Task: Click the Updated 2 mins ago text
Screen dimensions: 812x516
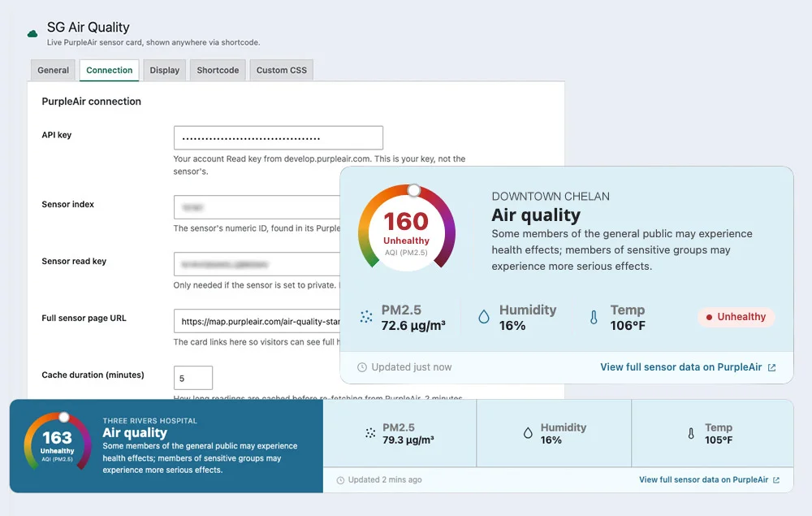Action: [385, 479]
